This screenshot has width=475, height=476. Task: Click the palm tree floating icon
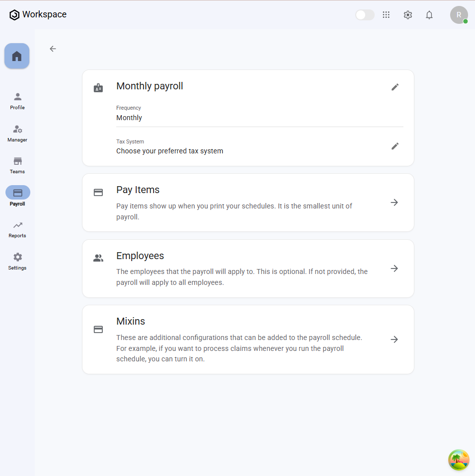pyautogui.click(x=459, y=460)
